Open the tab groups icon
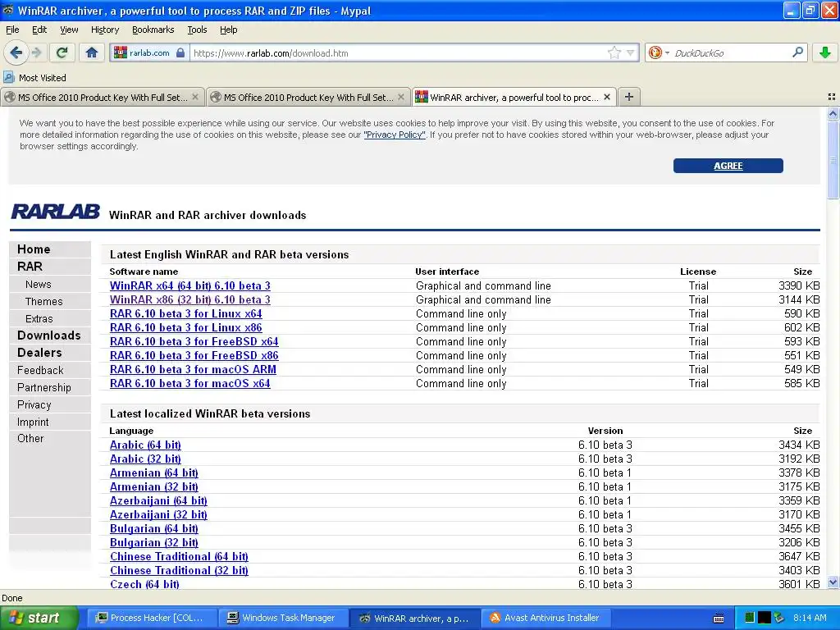840x630 pixels. tap(832, 97)
